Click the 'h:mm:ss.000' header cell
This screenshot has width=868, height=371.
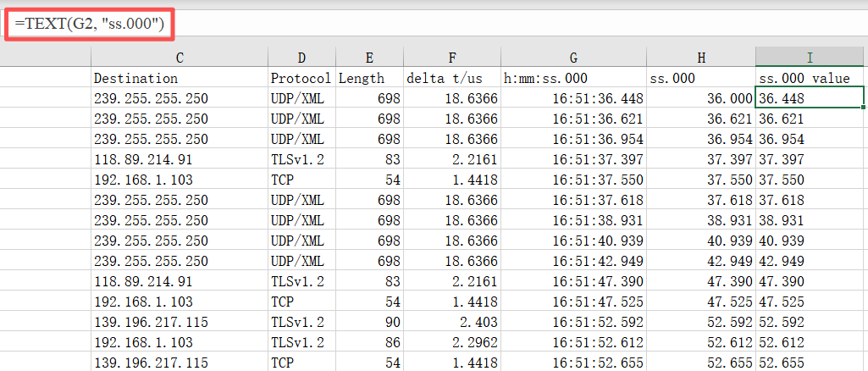tap(573, 78)
